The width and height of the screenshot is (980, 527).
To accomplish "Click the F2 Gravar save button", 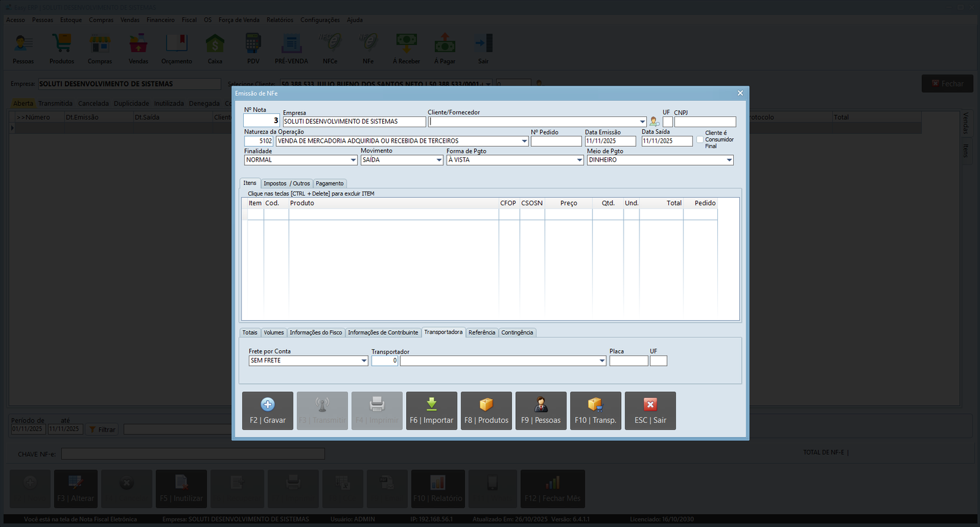I will (268, 411).
